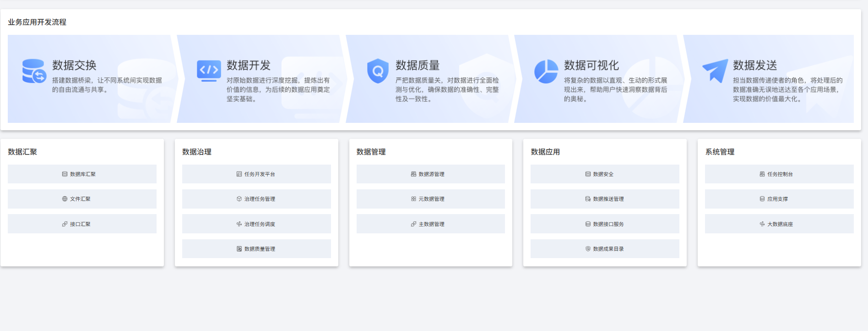Image resolution: width=868 pixels, height=331 pixels.
Task: Click the 数据发送 paper plane icon
Action: point(715,71)
